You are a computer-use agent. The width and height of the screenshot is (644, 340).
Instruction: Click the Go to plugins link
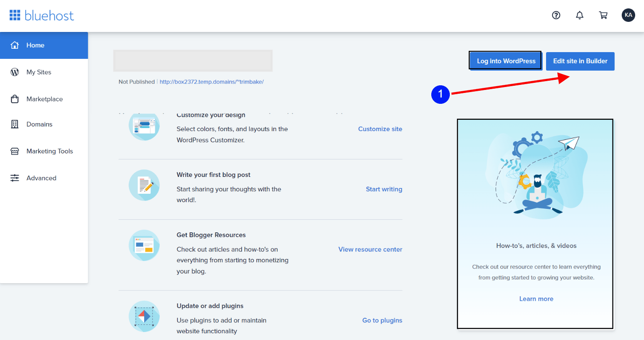coord(382,320)
